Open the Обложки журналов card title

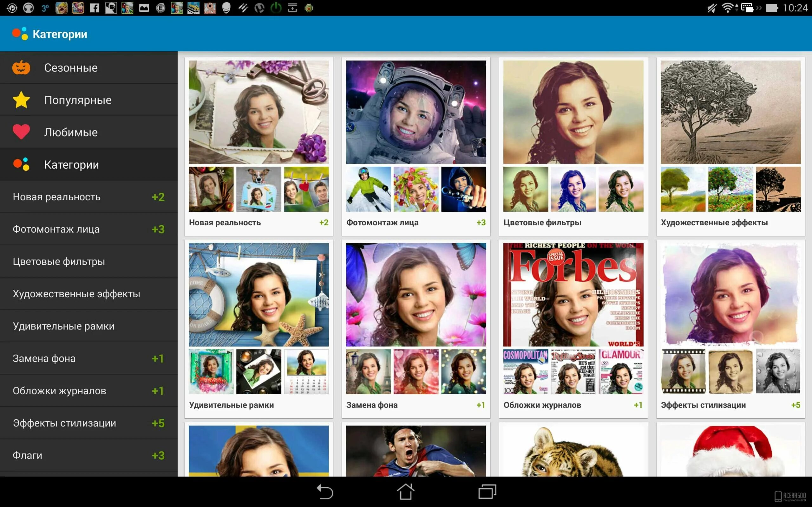point(542,405)
